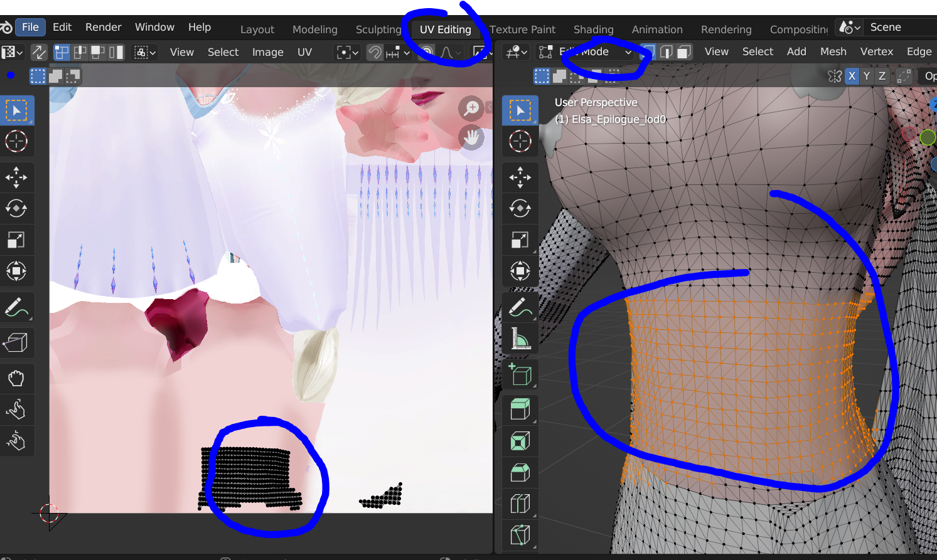The image size is (937, 560).
Task: Select the UV Relax sculpt tool
Action: [x=16, y=409]
